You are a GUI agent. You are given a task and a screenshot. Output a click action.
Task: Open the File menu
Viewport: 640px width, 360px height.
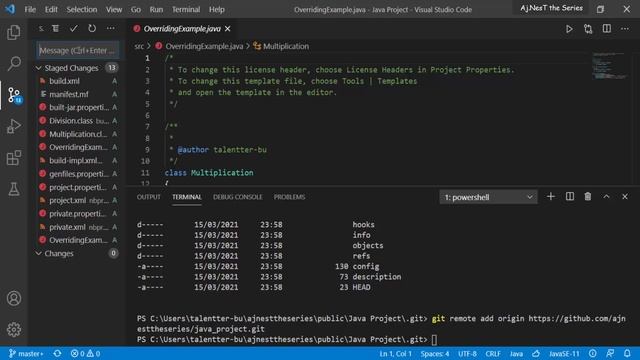click(30, 9)
